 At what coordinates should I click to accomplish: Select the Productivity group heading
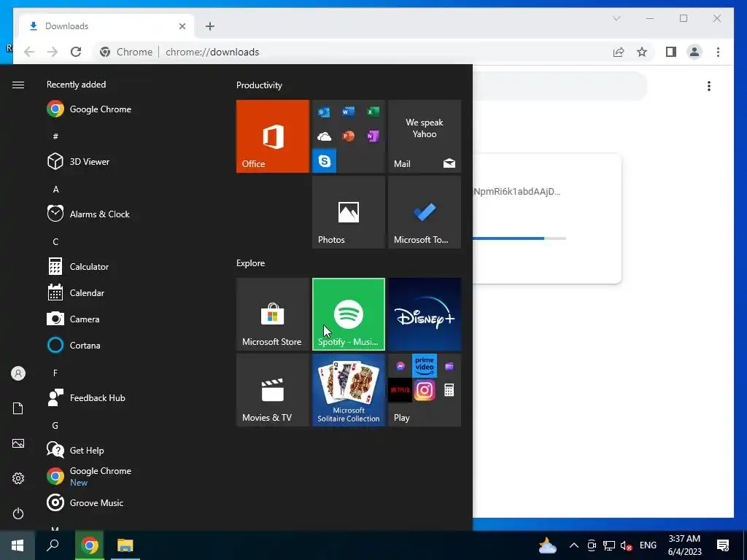[x=259, y=85]
